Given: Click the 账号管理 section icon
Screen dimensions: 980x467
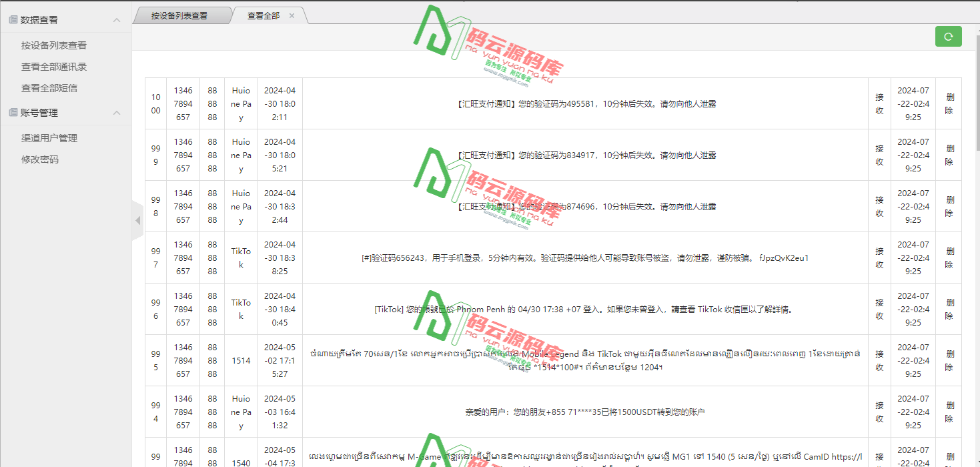Looking at the screenshot, I should pyautogui.click(x=11, y=112).
